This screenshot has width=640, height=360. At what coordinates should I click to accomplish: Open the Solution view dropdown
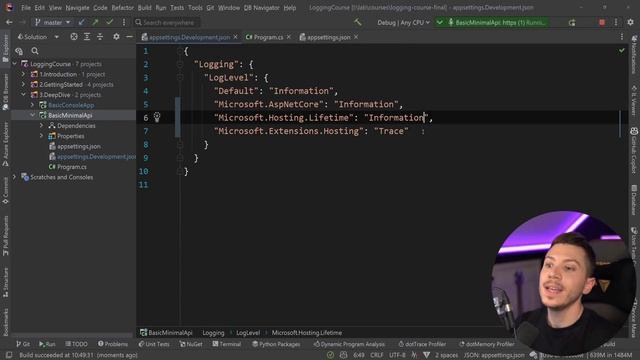point(38,37)
